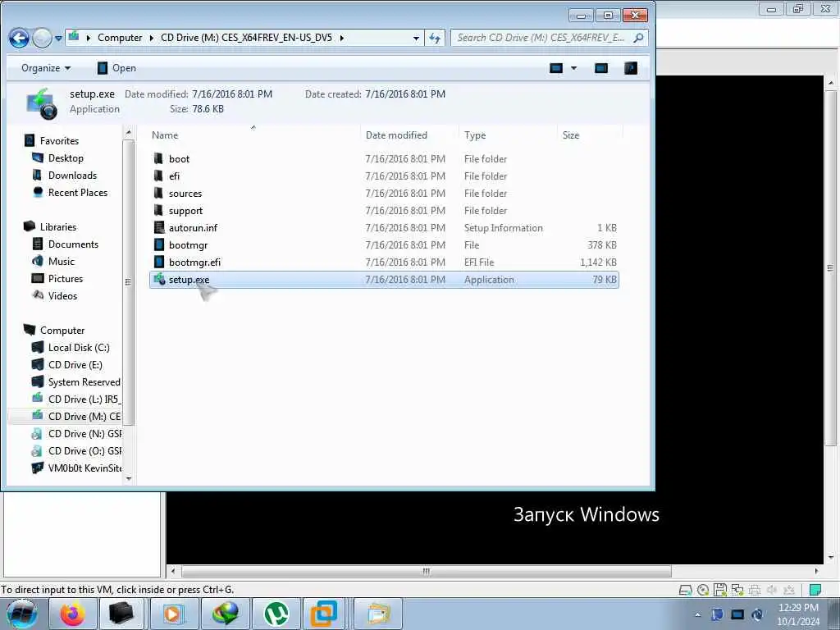
Task: Click VMware status bar CD device icon
Action: 703,590
